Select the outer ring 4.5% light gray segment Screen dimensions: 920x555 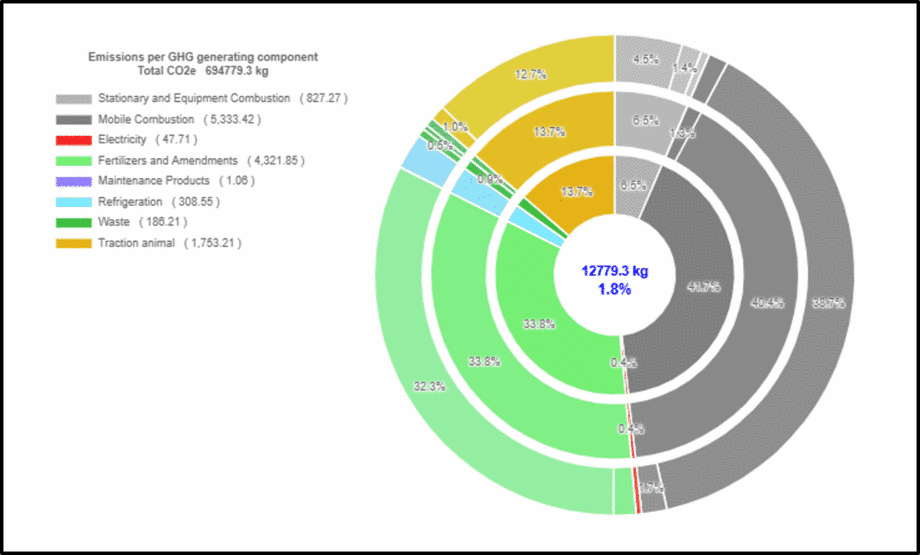pos(645,59)
